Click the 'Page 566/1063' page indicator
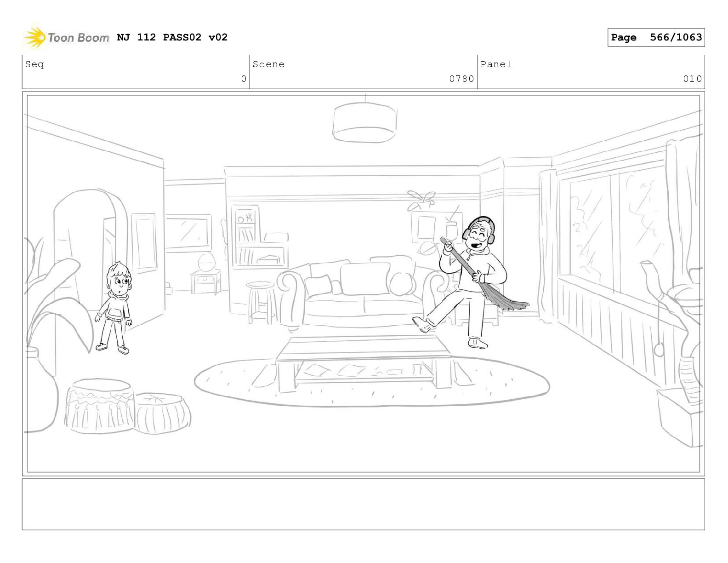 pyautogui.click(x=656, y=37)
